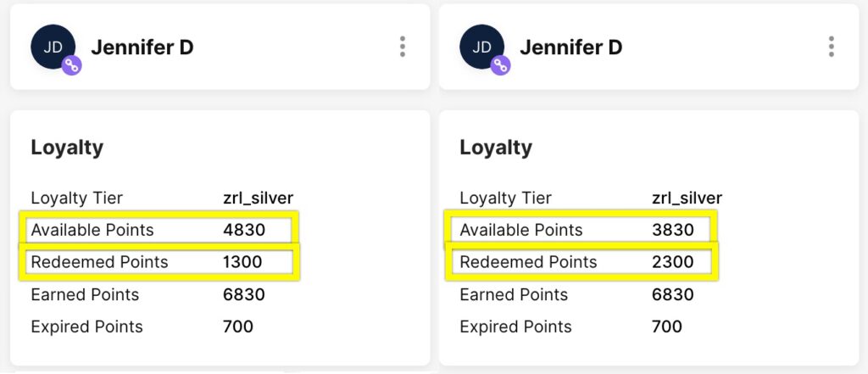This screenshot has height=374, width=868.
Task: Click the Available Points value 3830
Action: pos(673,230)
